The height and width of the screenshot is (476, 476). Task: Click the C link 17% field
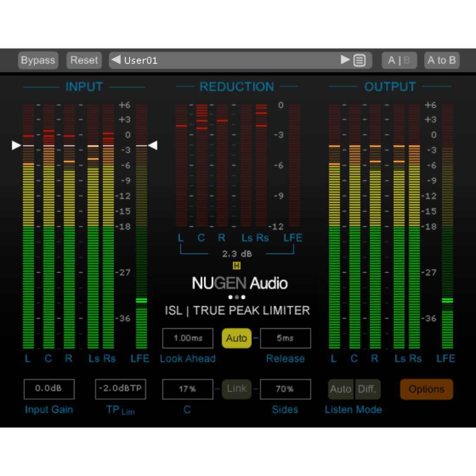(x=188, y=389)
